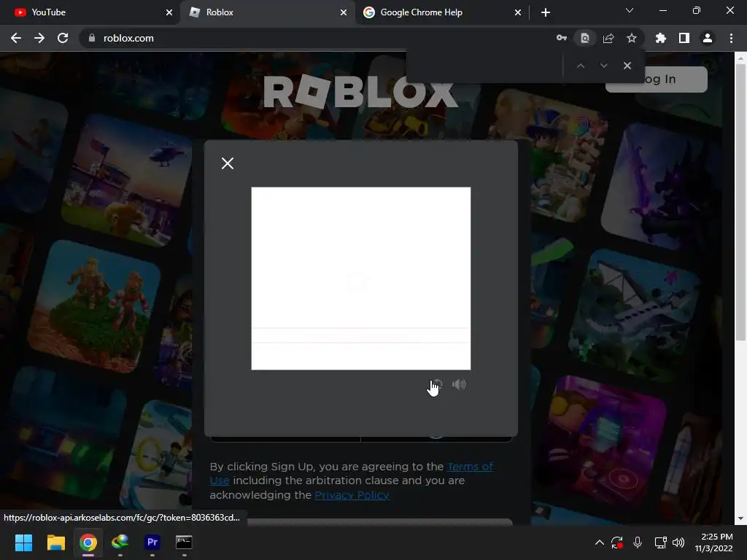Screen dimensions: 747x560
Task: Switch to the audio captcha challenge
Action: pos(459,384)
